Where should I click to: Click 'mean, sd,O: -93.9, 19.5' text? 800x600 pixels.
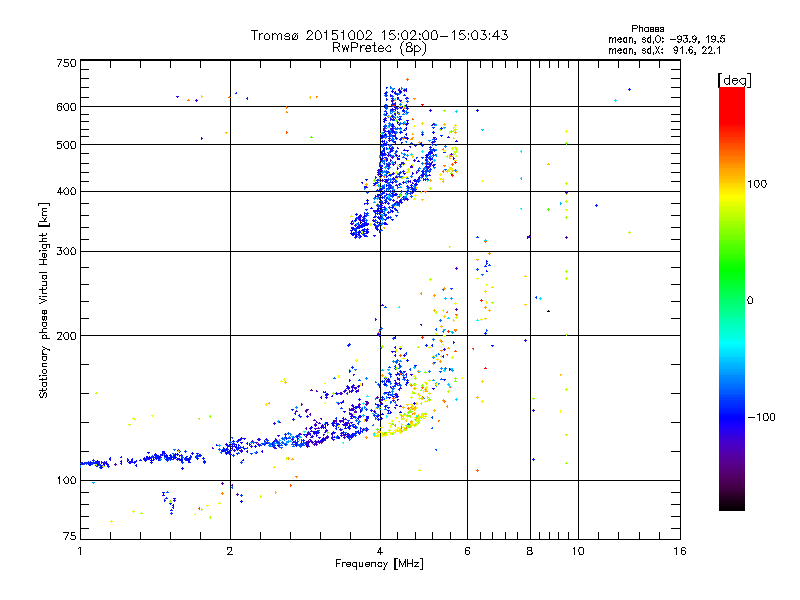pos(666,39)
